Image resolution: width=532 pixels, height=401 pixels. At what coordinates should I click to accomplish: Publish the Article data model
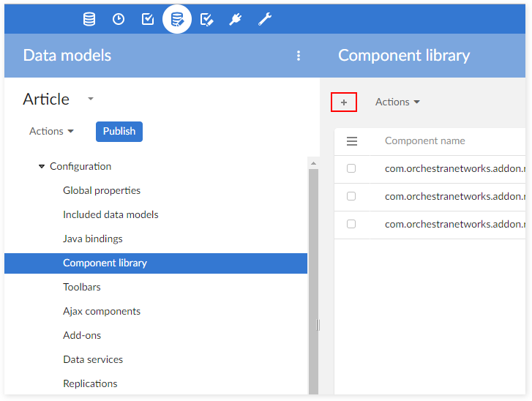coord(119,132)
